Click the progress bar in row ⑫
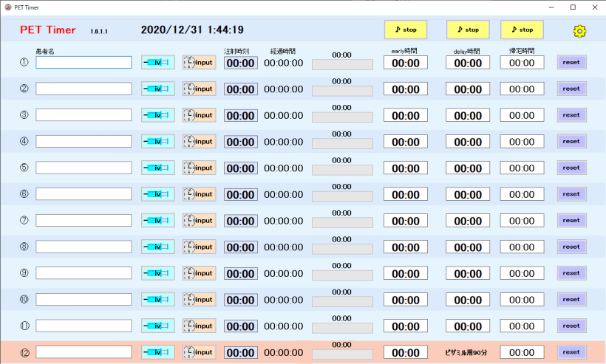 (x=342, y=354)
